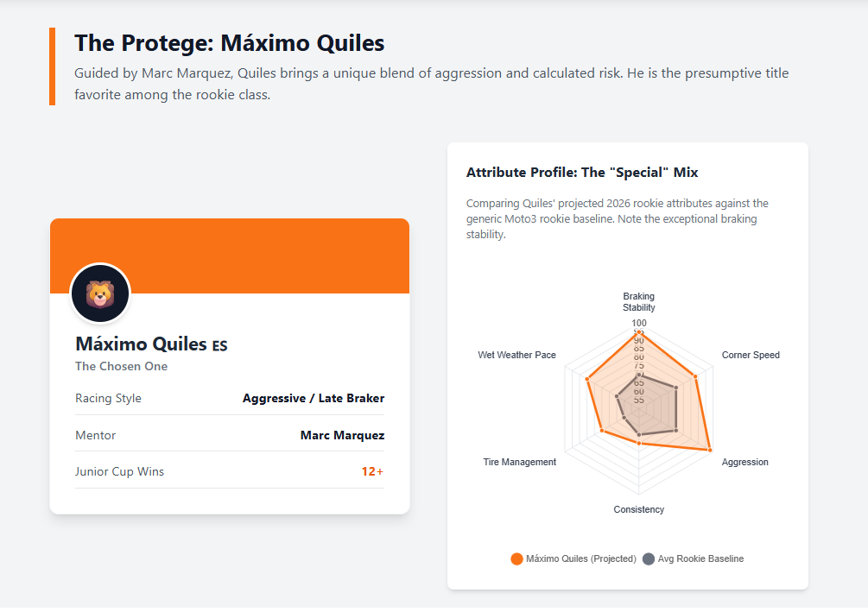Click the "Marc Marquez" mentor value
Viewport: 868px width, 612px height.
342,435
